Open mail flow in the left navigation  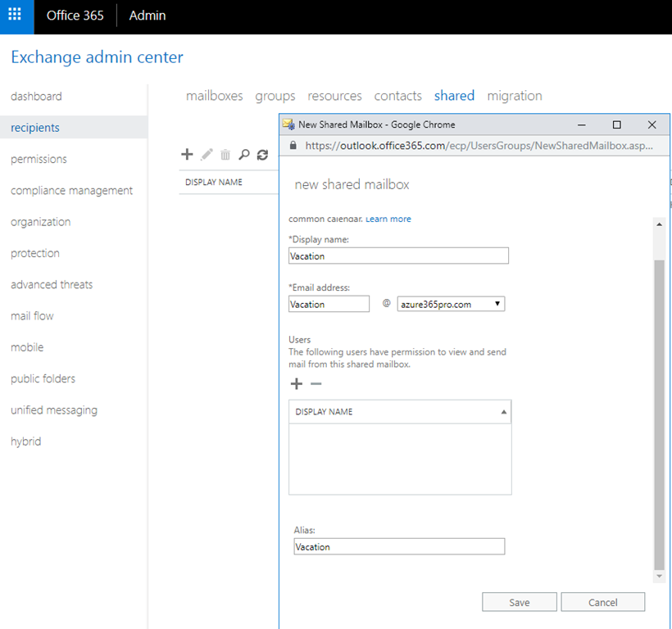32,315
